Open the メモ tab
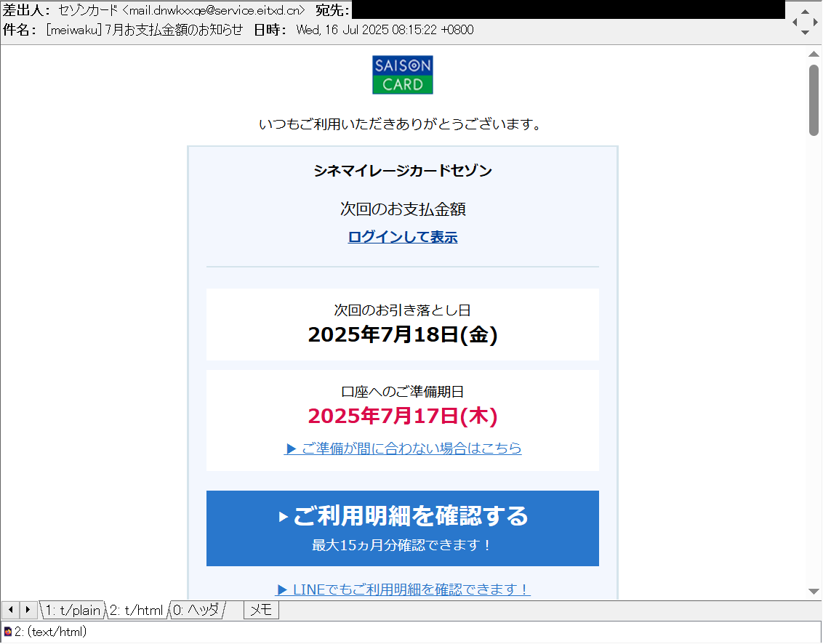 click(x=261, y=610)
